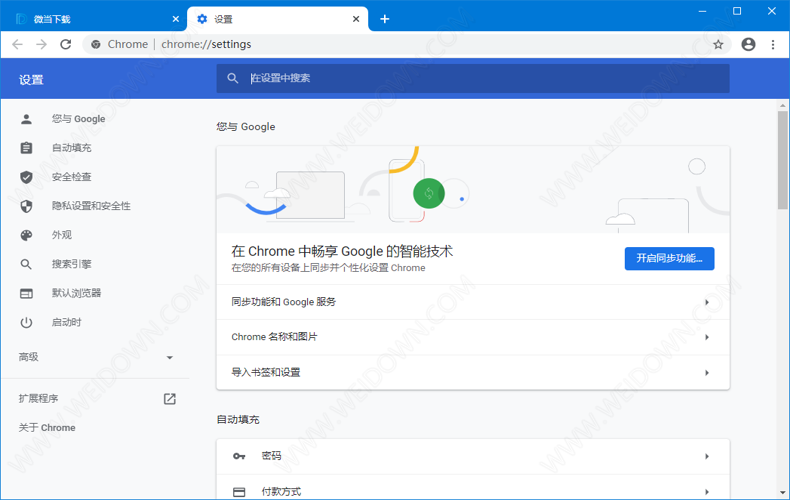Click the vertical scrollbar thumb
Image resolution: width=790 pixels, height=500 pixels.
[782, 160]
